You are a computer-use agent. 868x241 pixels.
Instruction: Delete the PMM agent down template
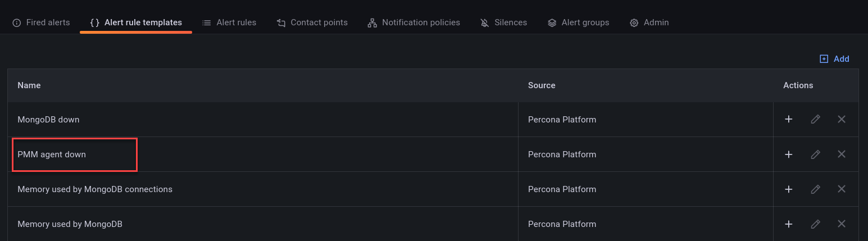pyautogui.click(x=842, y=154)
